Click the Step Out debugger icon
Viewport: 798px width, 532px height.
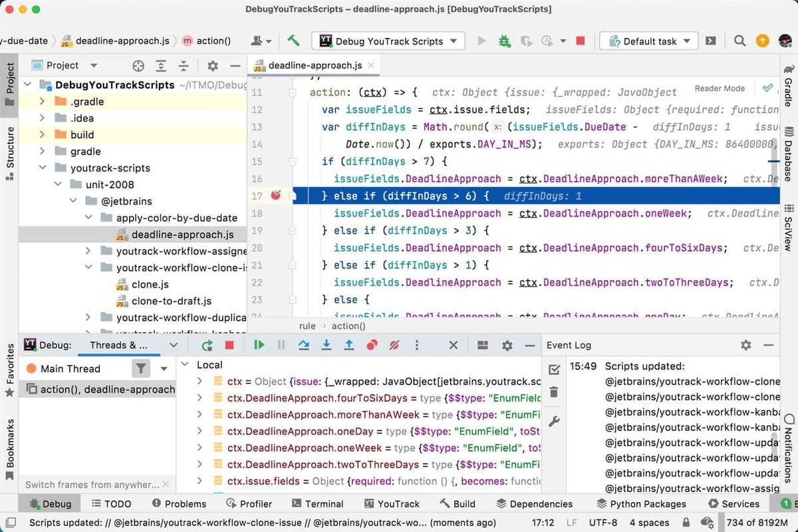tap(349, 345)
